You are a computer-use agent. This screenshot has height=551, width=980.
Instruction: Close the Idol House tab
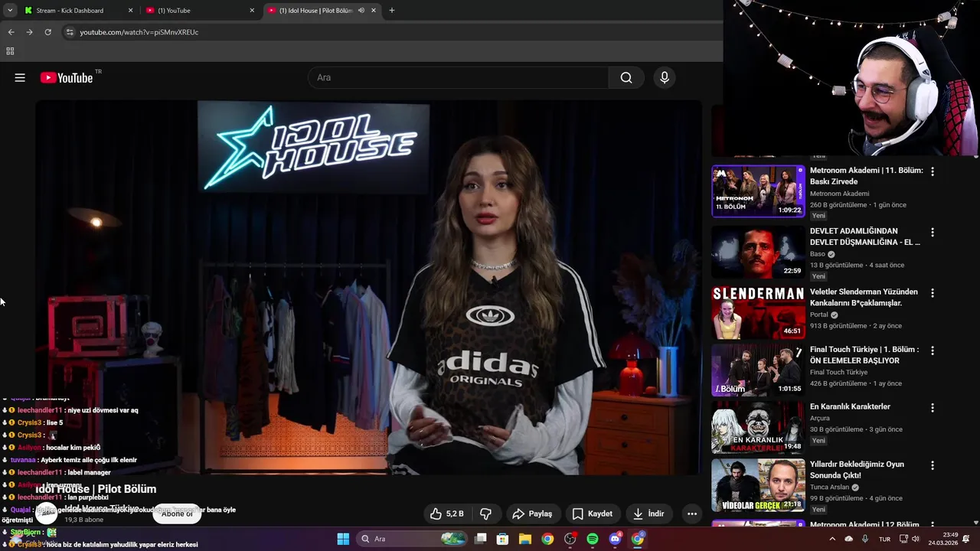pos(374,11)
